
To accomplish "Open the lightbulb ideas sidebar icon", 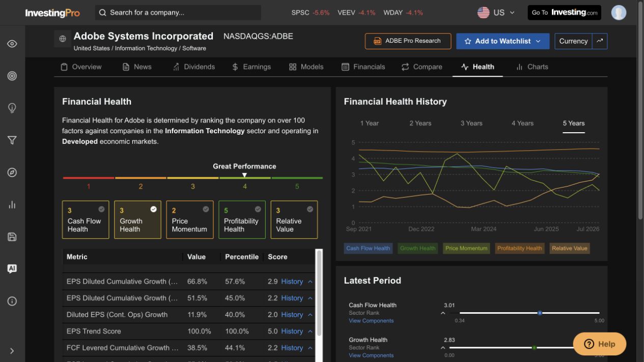I will pyautogui.click(x=12, y=108).
